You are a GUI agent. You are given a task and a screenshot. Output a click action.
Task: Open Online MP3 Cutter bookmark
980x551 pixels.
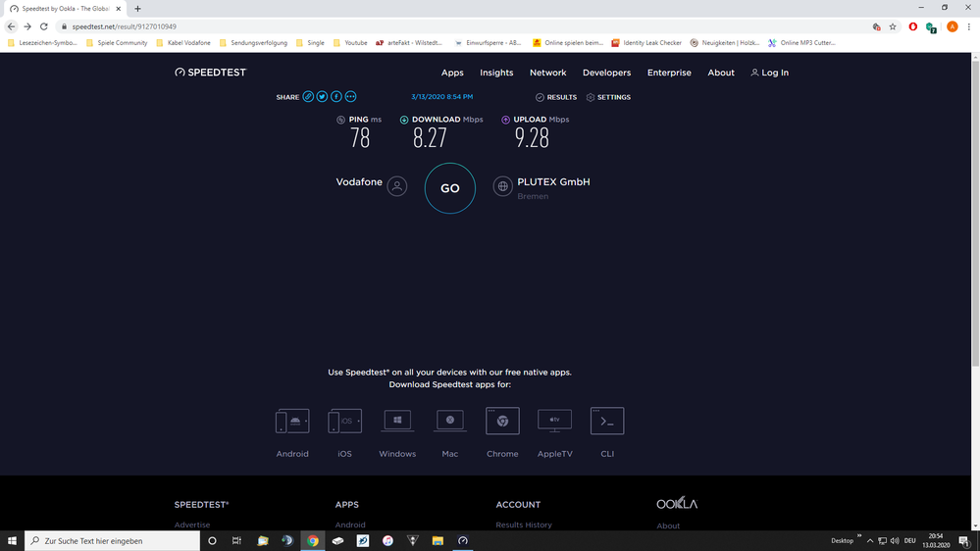tap(801, 43)
